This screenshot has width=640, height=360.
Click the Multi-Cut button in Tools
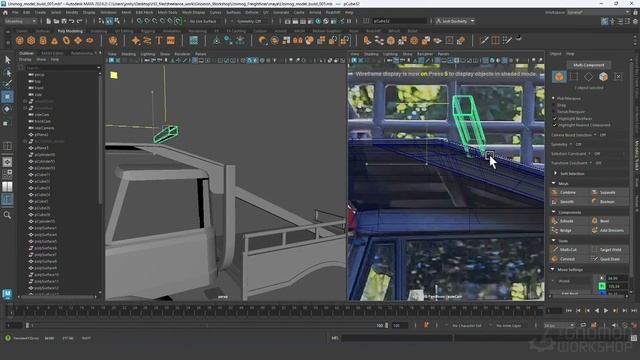click(x=569, y=249)
